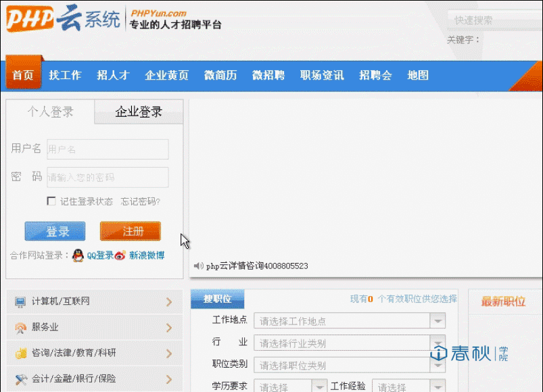Follow the 忘记密码 link

[x=140, y=201]
